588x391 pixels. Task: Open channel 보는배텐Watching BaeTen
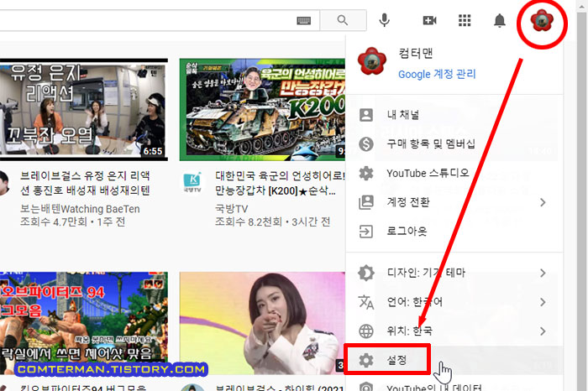(x=80, y=209)
